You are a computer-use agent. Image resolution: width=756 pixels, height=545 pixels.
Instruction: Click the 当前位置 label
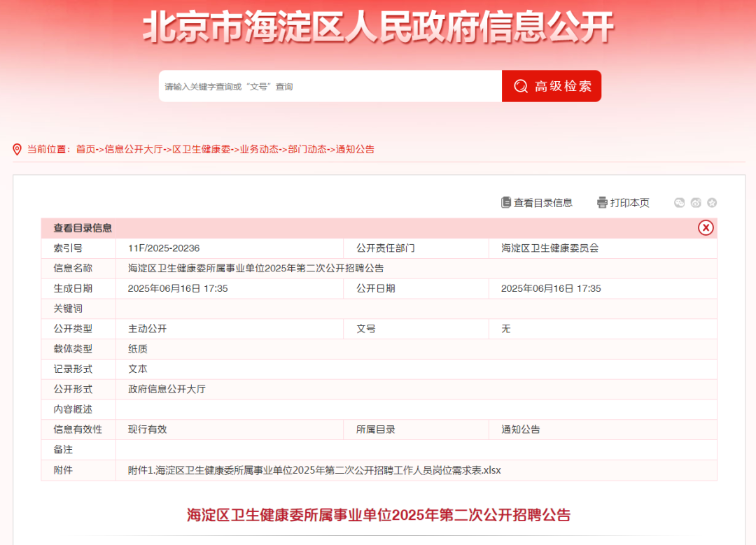49,150
